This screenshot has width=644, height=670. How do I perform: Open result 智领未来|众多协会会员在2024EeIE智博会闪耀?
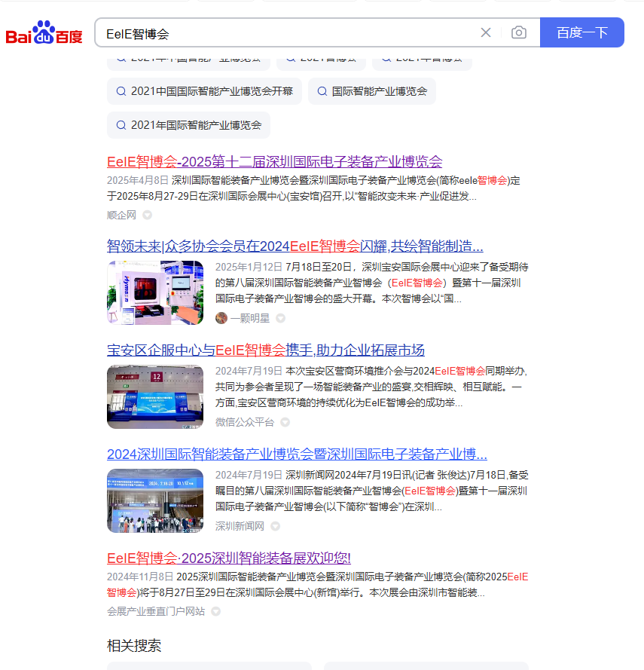pos(295,246)
